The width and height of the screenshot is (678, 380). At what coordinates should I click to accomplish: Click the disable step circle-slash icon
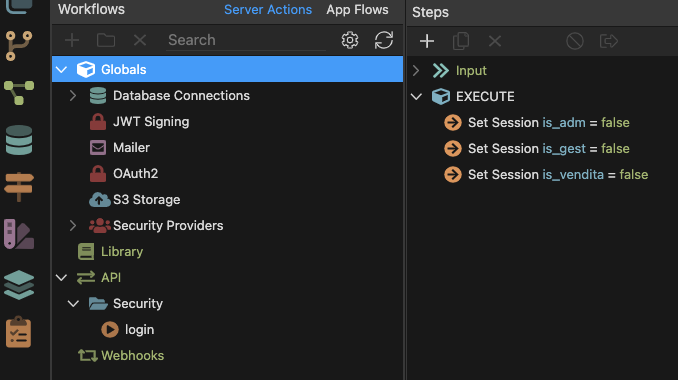pos(575,42)
